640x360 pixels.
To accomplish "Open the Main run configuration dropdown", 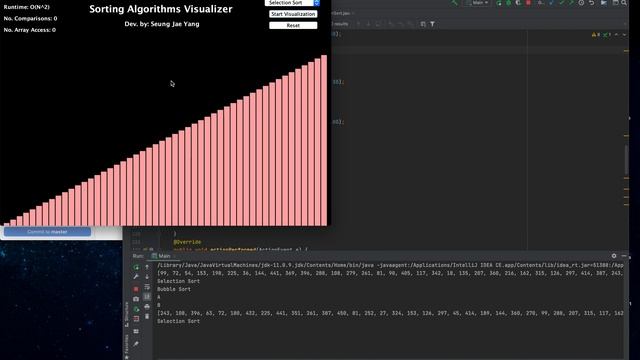I will (477, 2).
